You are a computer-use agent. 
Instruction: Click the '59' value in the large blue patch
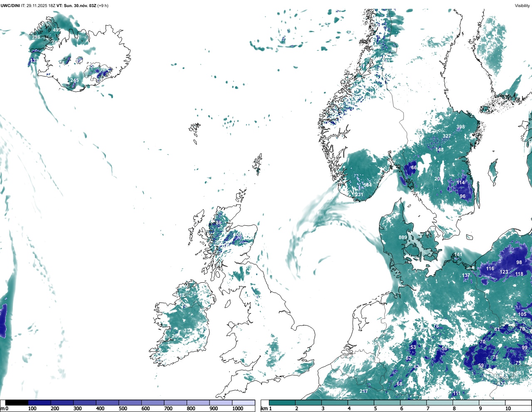pyautogui.click(x=481, y=366)
